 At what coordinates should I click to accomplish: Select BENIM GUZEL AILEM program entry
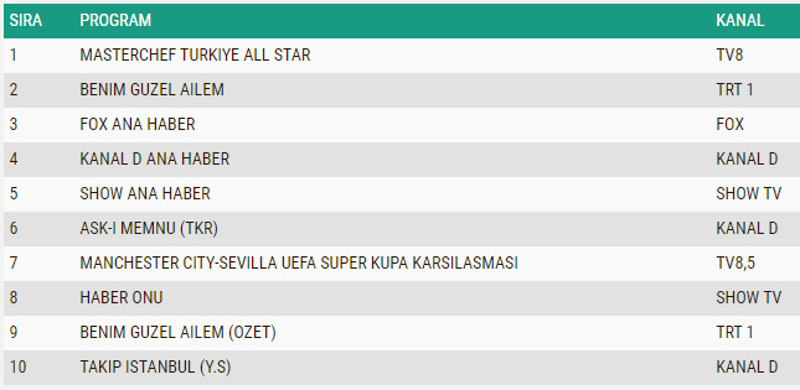coord(152,90)
